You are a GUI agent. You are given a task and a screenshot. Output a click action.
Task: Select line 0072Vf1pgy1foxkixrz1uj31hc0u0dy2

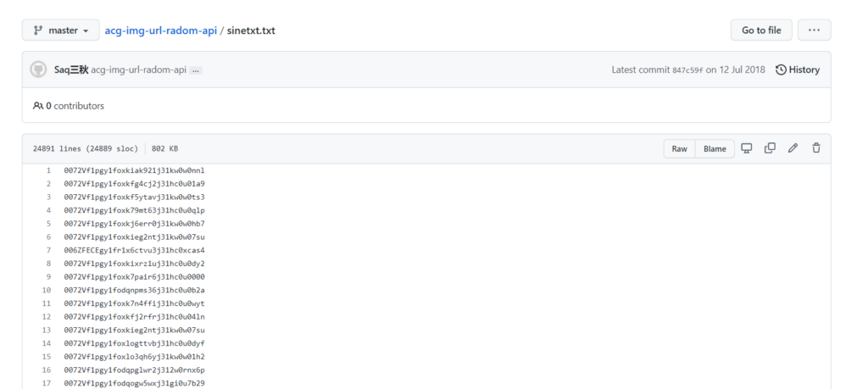click(134, 264)
